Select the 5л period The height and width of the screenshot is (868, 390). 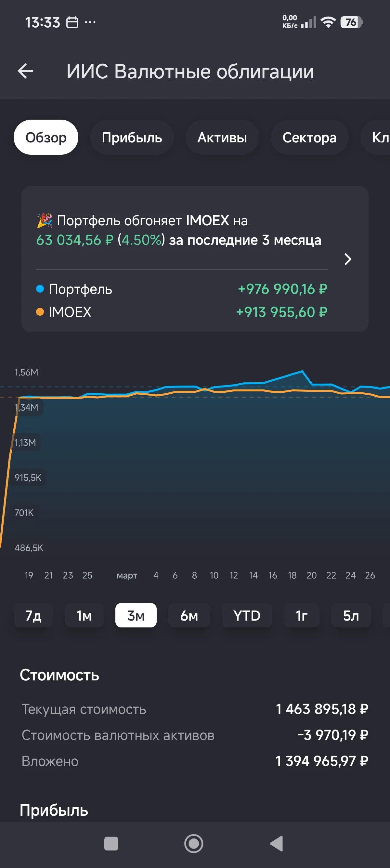point(351,615)
